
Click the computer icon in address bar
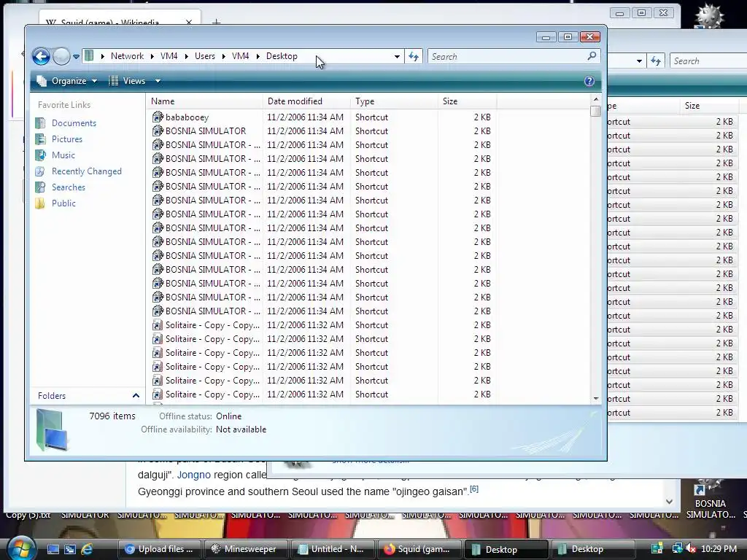pyautogui.click(x=89, y=55)
